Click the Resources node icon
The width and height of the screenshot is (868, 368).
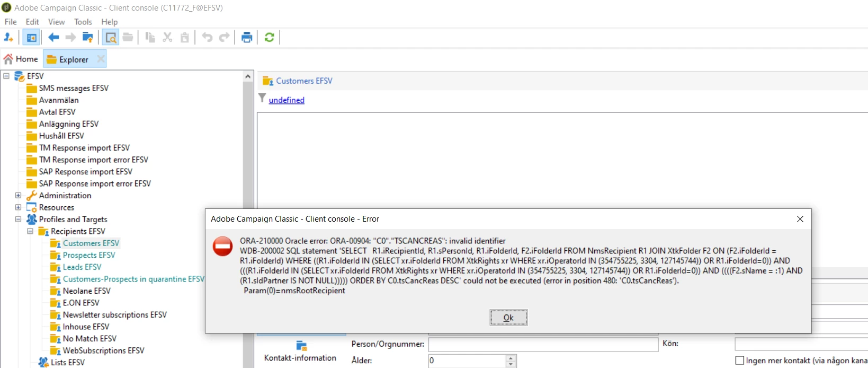tap(32, 207)
